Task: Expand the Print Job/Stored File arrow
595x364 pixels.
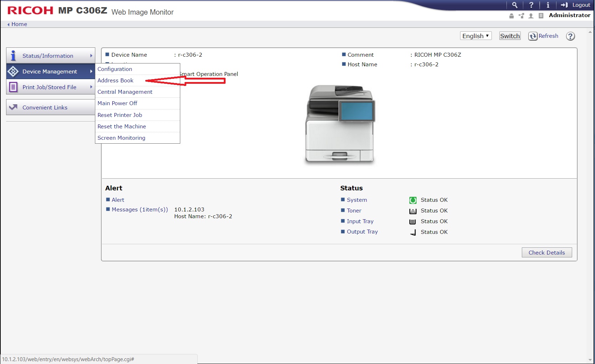Action: [x=91, y=87]
